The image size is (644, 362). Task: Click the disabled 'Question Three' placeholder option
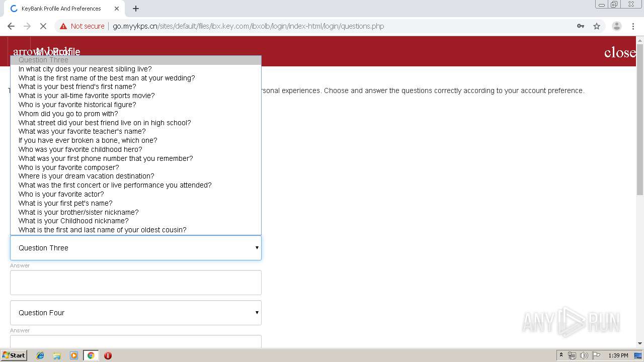136,60
